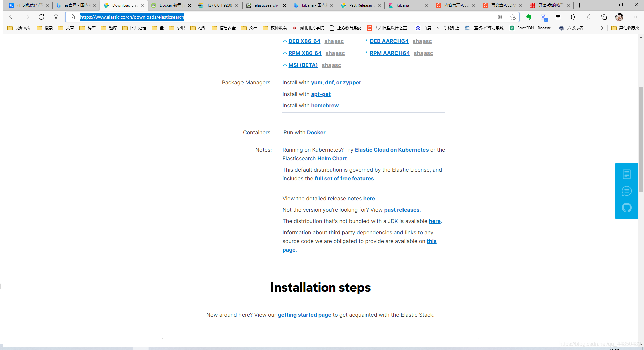Open the Helm Chart link
644x350 pixels.
coord(332,158)
